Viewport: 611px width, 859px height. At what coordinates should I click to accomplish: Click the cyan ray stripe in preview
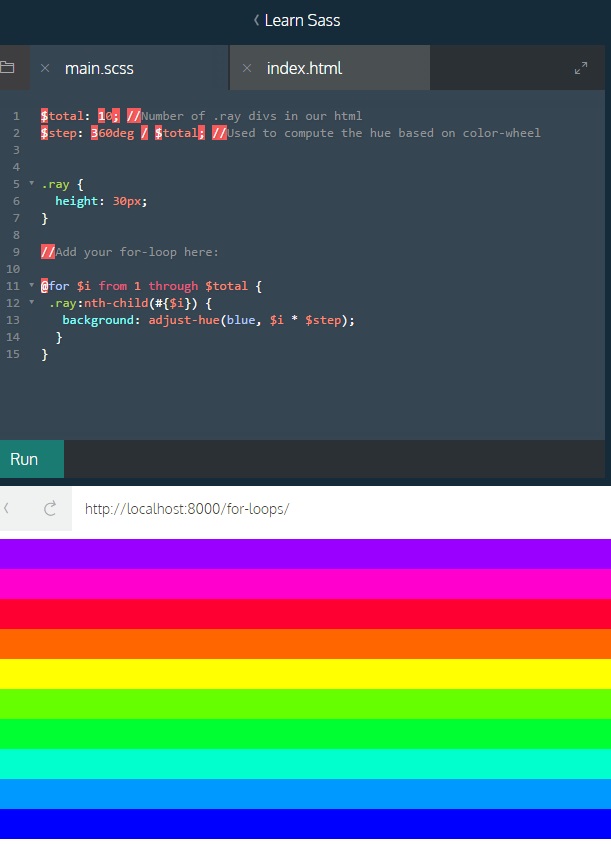pos(305,764)
